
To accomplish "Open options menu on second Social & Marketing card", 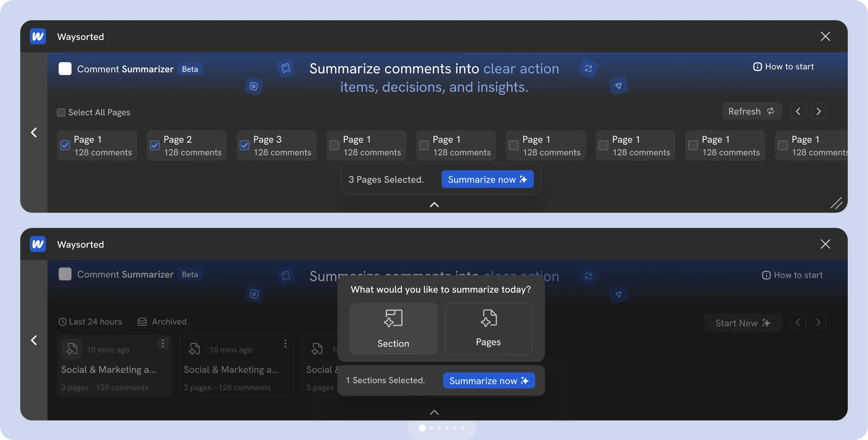I will 285,343.
